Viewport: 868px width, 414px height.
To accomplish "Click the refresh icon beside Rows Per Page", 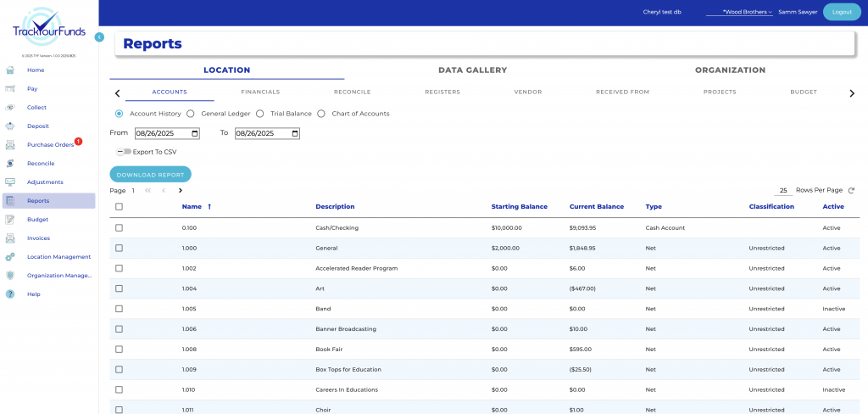I will [x=851, y=191].
